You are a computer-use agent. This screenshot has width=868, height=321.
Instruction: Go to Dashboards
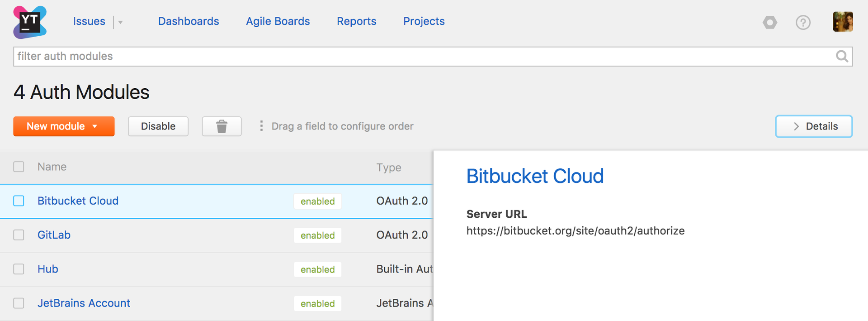[189, 21]
